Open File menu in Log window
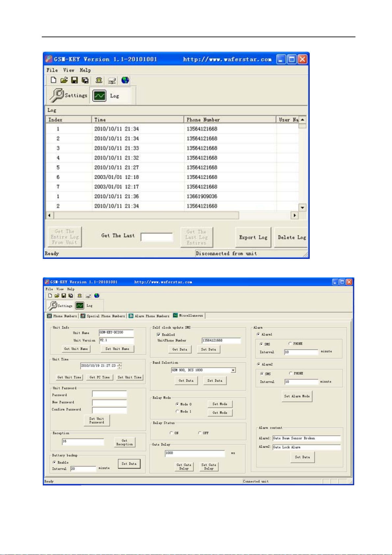This screenshot has width=392, height=555. (x=52, y=70)
